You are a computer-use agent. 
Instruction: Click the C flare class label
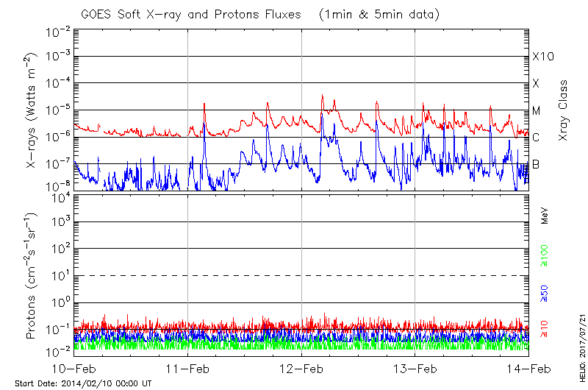point(536,138)
